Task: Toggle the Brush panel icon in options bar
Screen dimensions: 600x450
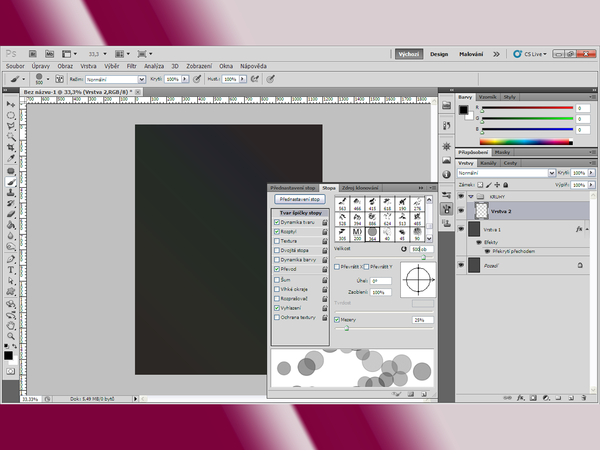Action: (x=61, y=78)
